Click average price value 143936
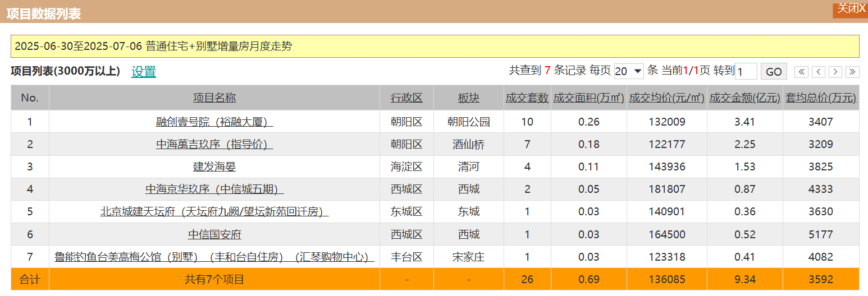Screen dimensions: 868x296 pyautogui.click(x=667, y=166)
